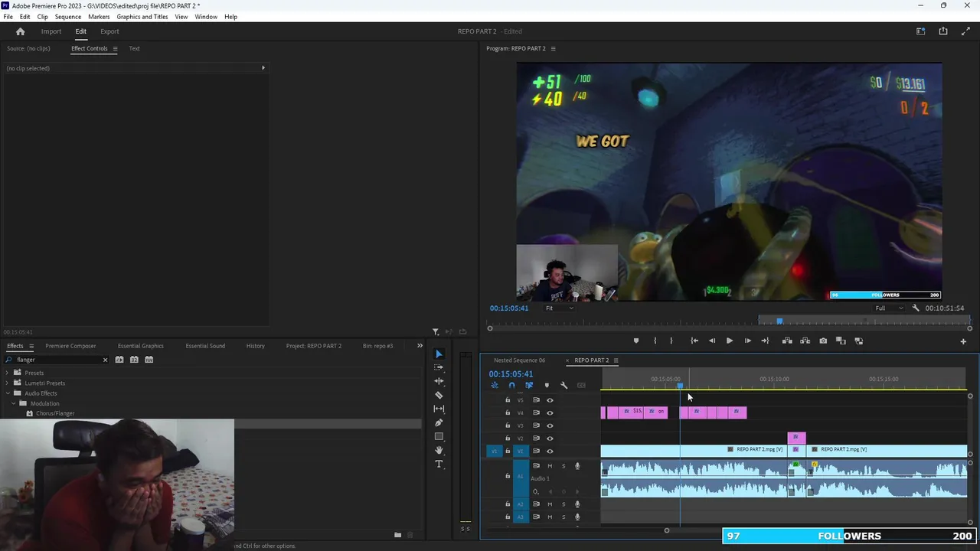980x551 pixels.
Task: Open Program monitor settings wrench
Action: [x=916, y=308]
